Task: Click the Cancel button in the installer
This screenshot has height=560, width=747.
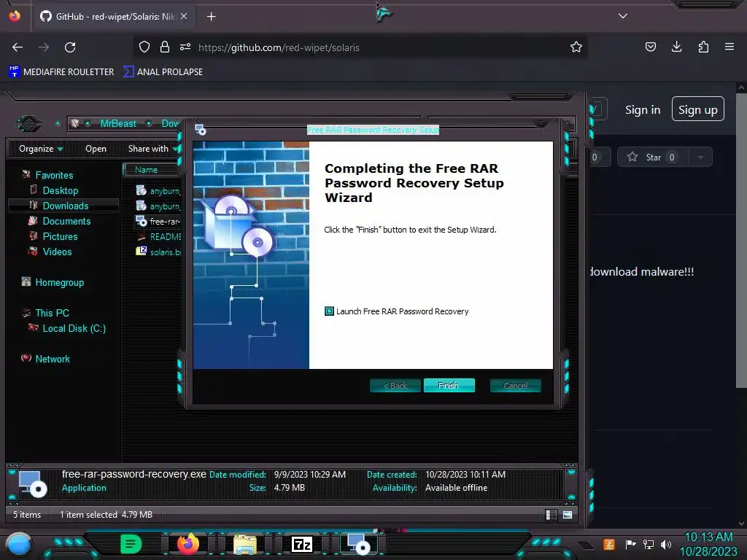Action: (x=515, y=385)
